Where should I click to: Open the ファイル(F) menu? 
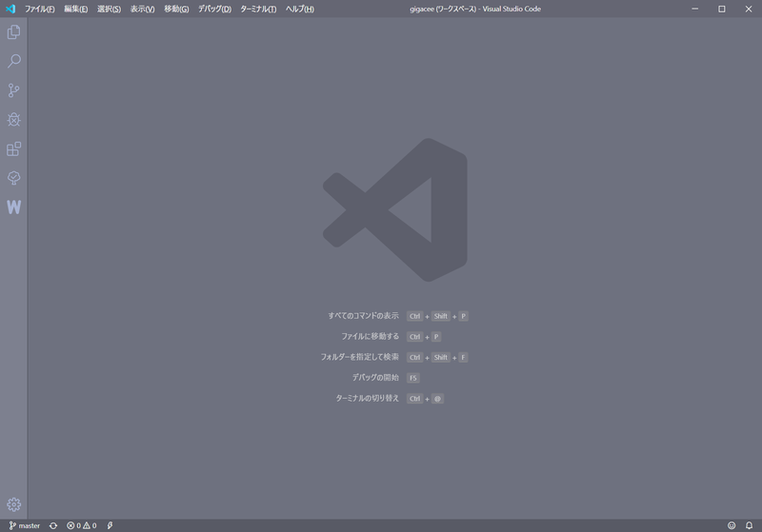39,9
